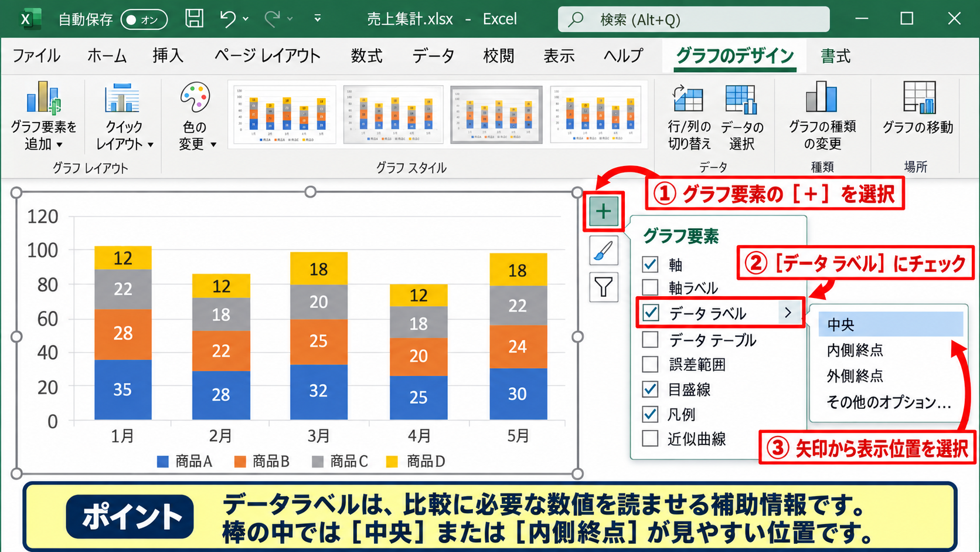Open the クイック レイアウト gallery
980x552 pixels.
click(123, 116)
